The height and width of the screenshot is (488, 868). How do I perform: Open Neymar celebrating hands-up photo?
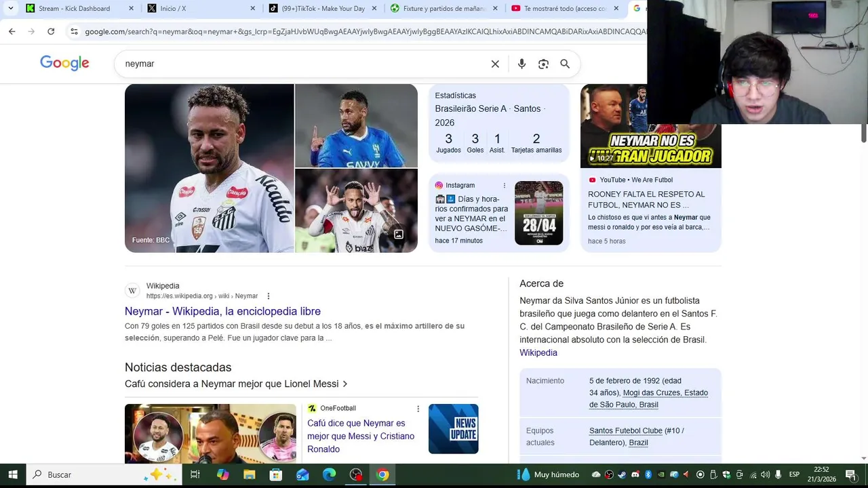click(x=356, y=211)
